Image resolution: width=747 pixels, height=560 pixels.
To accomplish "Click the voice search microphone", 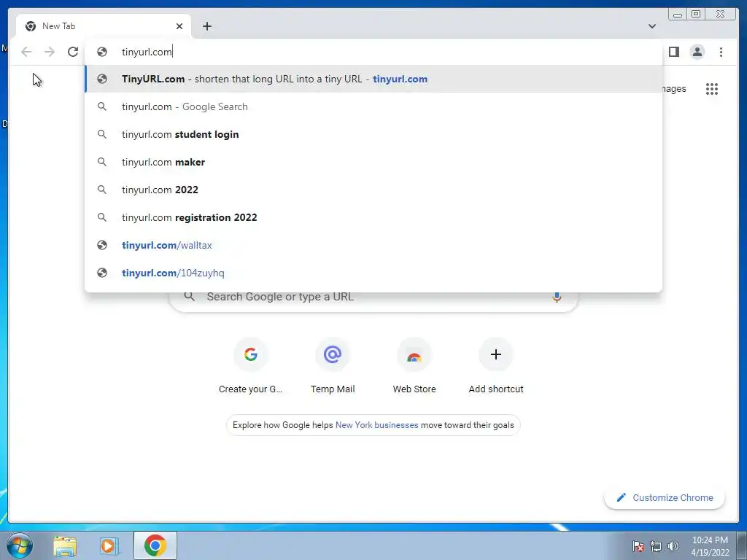I will pyautogui.click(x=557, y=297).
